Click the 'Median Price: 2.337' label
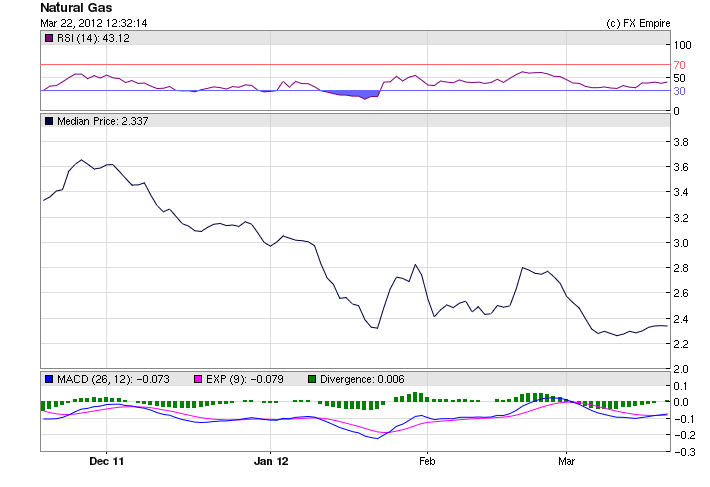The image size is (710, 487). [x=103, y=121]
